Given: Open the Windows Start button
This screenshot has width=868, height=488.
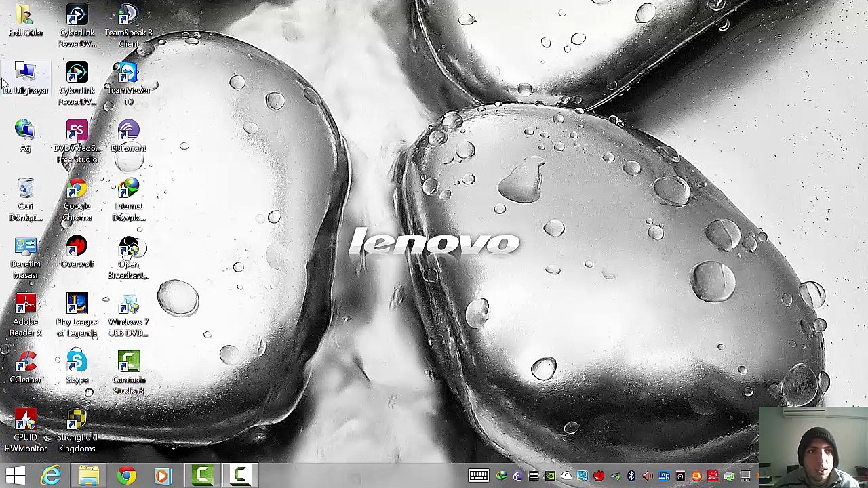Looking at the screenshot, I should point(15,475).
